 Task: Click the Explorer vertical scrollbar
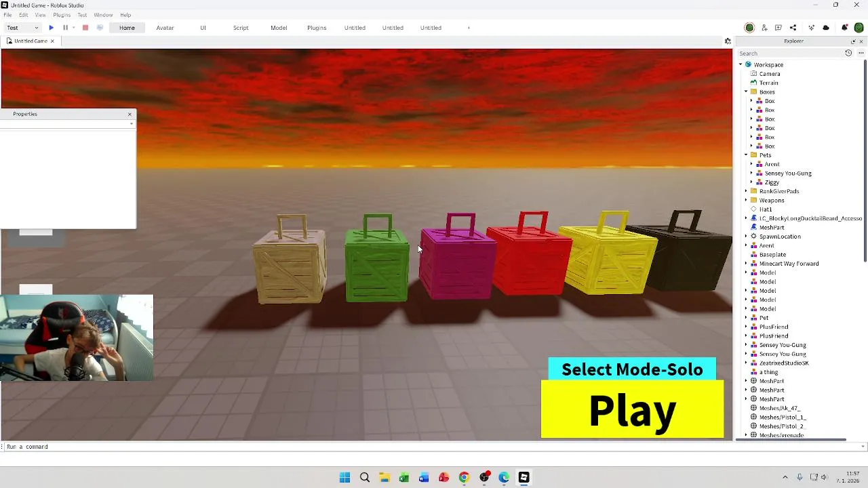865,161
